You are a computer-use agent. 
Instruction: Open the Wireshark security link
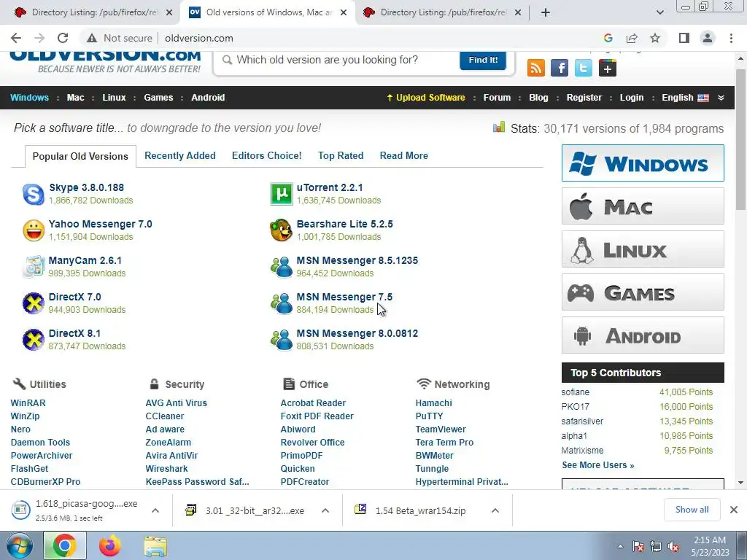click(167, 469)
